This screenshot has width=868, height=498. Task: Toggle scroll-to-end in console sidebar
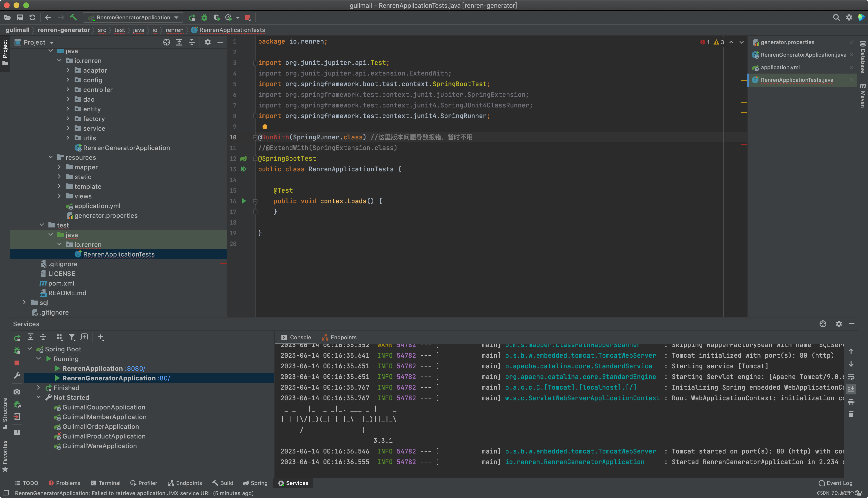[x=851, y=389]
